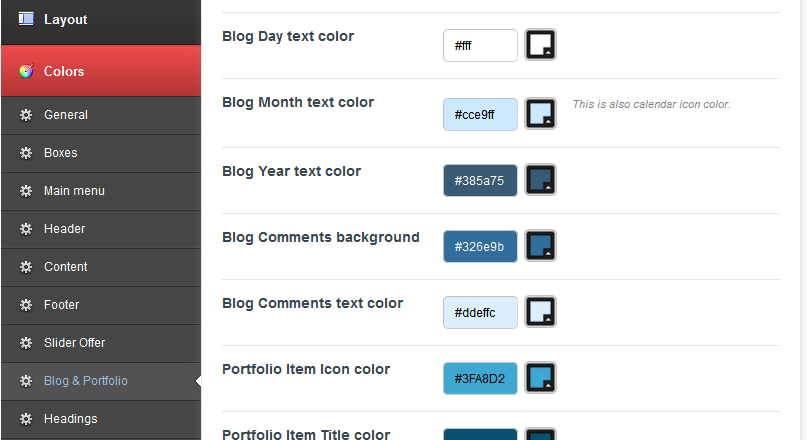Image resolution: width=807 pixels, height=440 pixels.
Task: Click the Blog Day text color hex field
Action: [x=480, y=45]
